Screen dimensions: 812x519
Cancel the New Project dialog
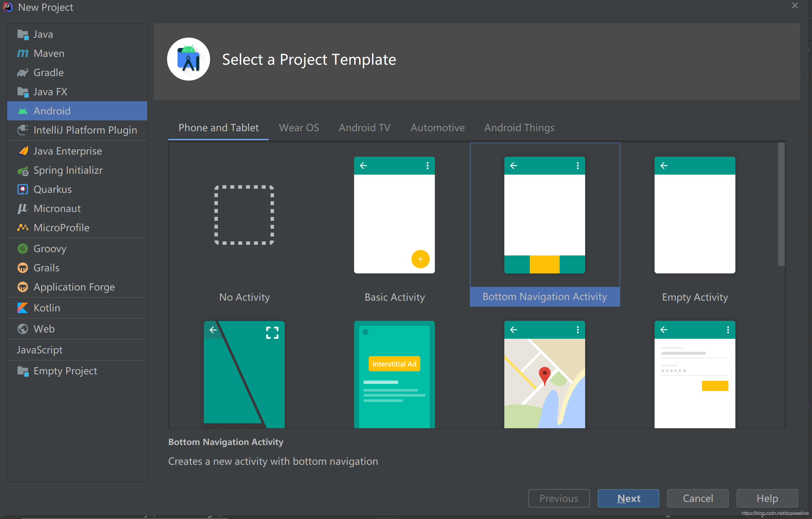pos(698,498)
